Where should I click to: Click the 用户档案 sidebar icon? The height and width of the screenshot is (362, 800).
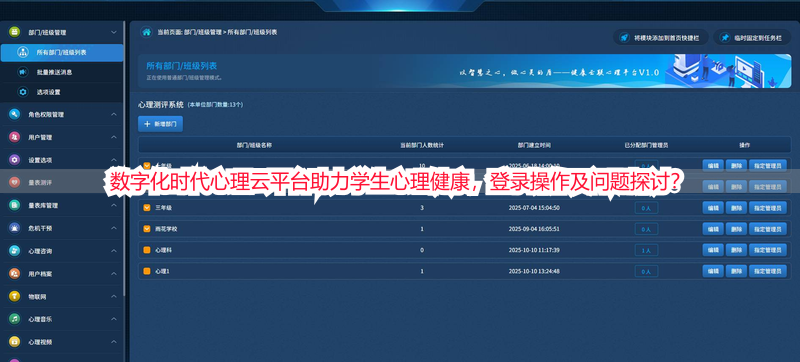pos(14,274)
